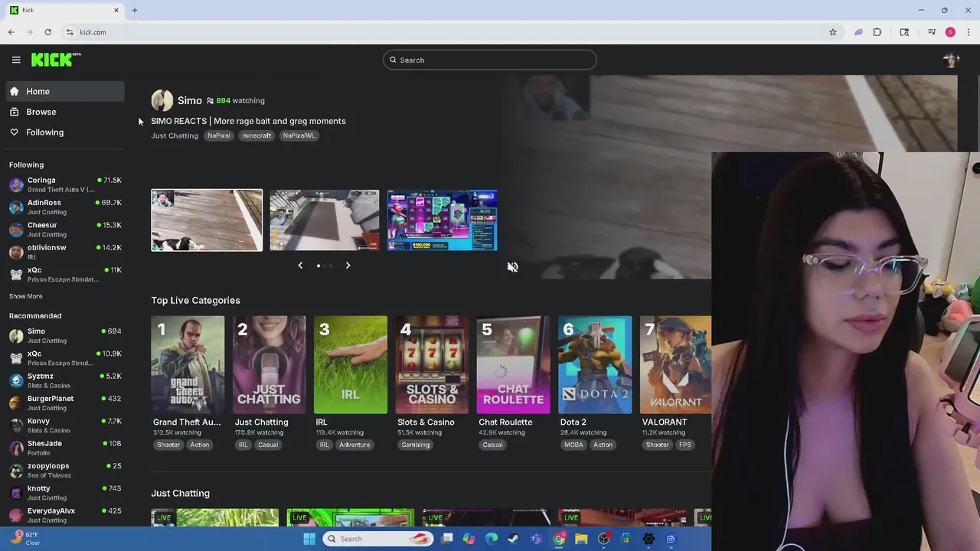Click the Gambling tag under Slots & Casino
The width and height of the screenshot is (980, 551).
(416, 445)
